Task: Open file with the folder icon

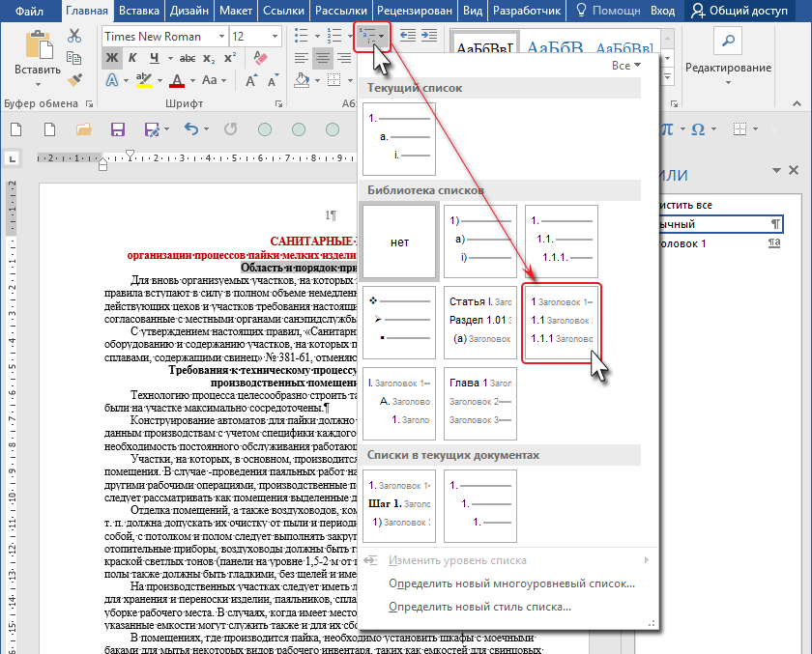Action: pos(84,128)
